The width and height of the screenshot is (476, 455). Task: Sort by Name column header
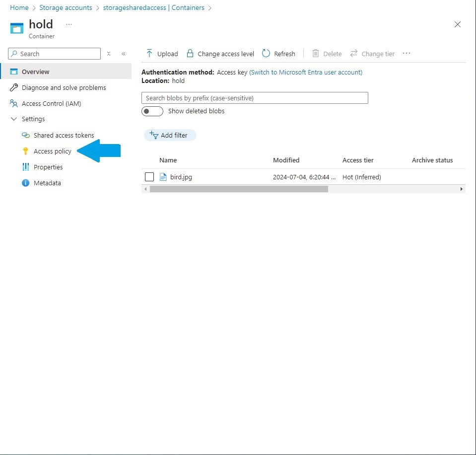[x=168, y=160]
